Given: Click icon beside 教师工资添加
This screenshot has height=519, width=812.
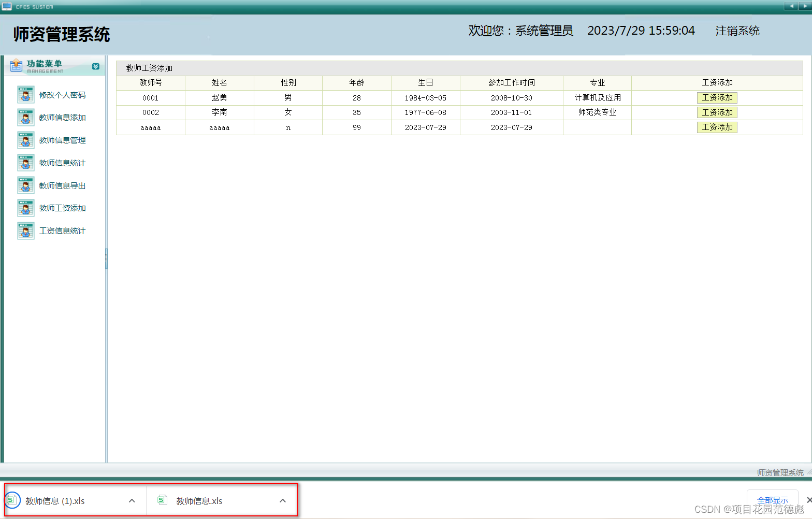Looking at the screenshot, I should (x=26, y=208).
